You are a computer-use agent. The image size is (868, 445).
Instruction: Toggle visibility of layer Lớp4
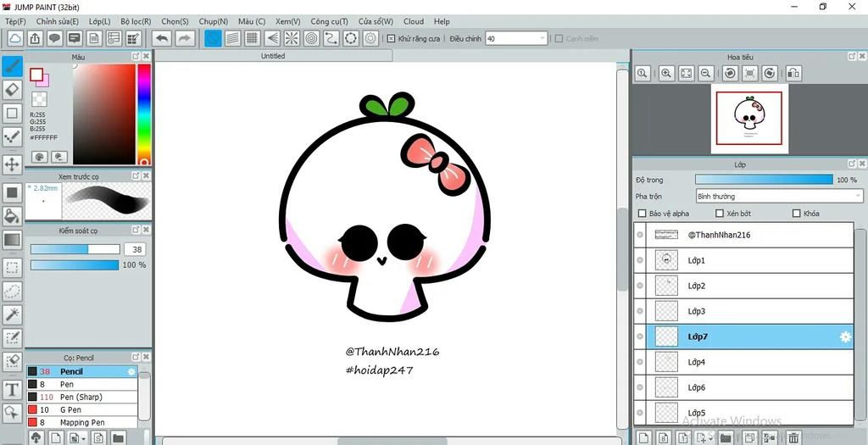640,362
